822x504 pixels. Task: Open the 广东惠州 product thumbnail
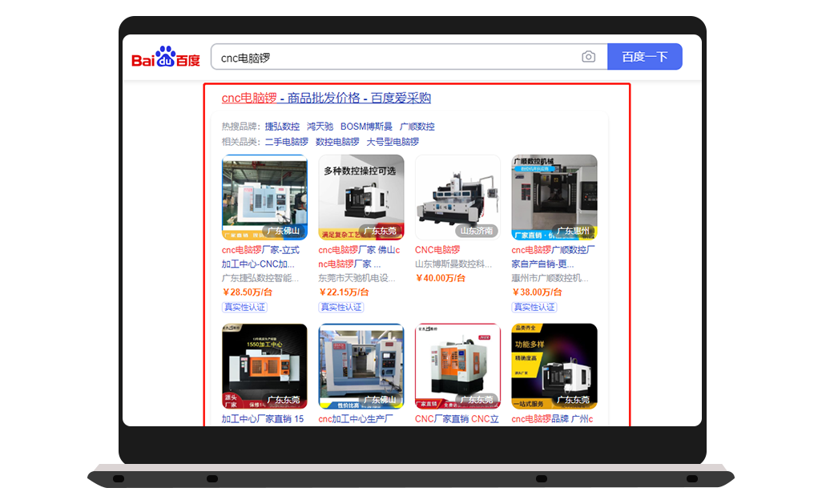click(554, 197)
